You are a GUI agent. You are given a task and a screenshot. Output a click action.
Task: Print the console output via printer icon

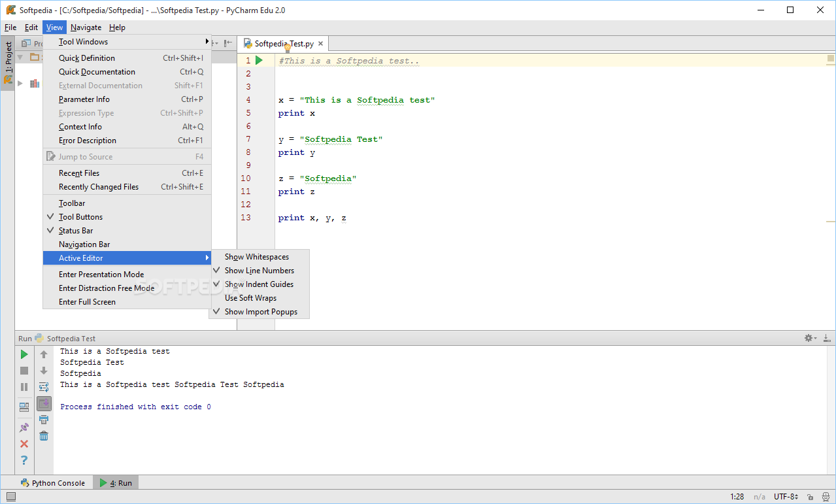(x=44, y=420)
